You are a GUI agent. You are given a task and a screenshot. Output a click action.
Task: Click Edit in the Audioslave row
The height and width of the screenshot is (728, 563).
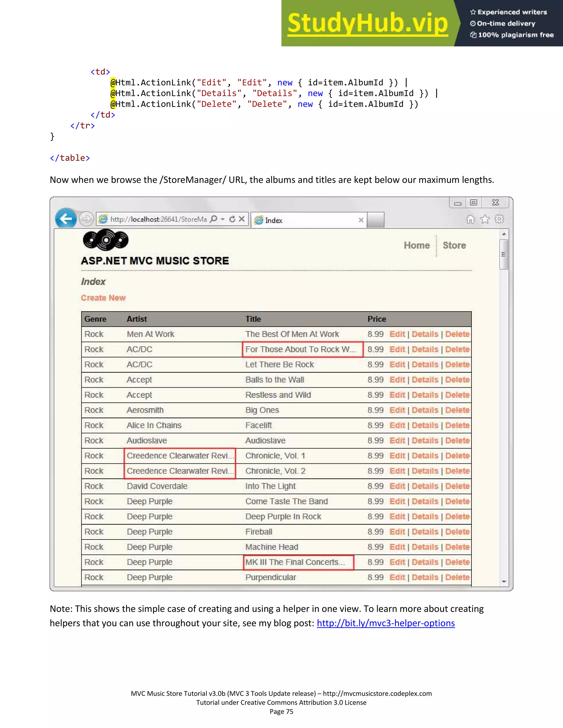pyautogui.click(x=397, y=440)
